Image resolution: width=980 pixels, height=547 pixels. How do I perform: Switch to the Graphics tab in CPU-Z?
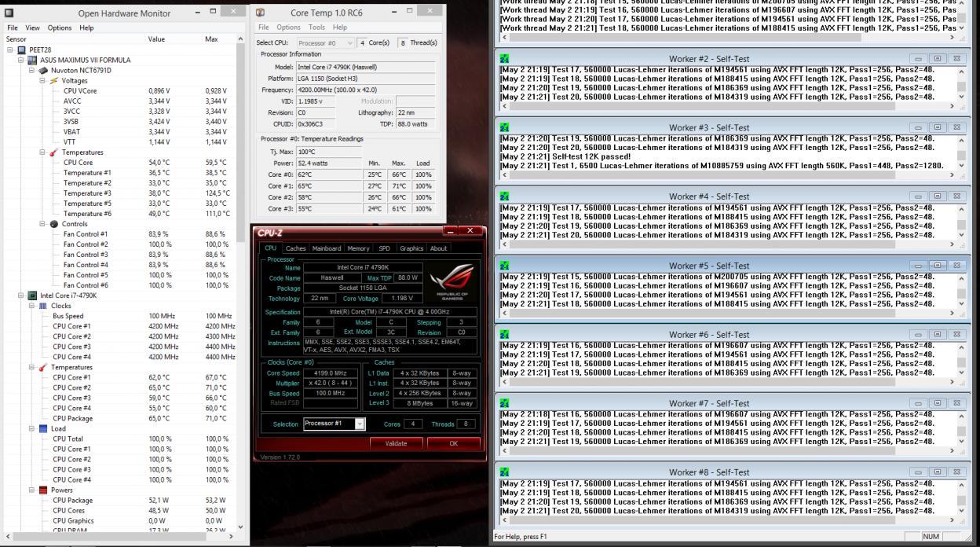411,248
